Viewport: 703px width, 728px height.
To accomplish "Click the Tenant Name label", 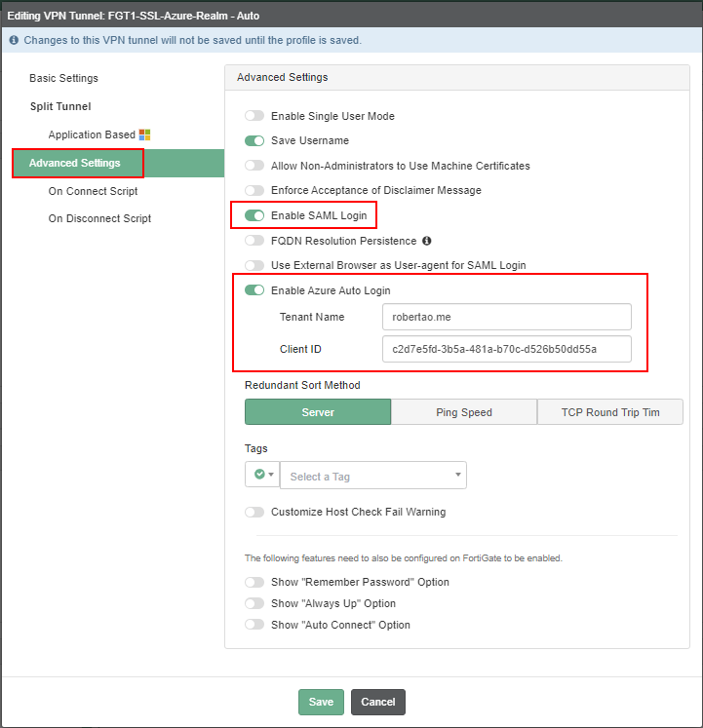I will [312, 317].
